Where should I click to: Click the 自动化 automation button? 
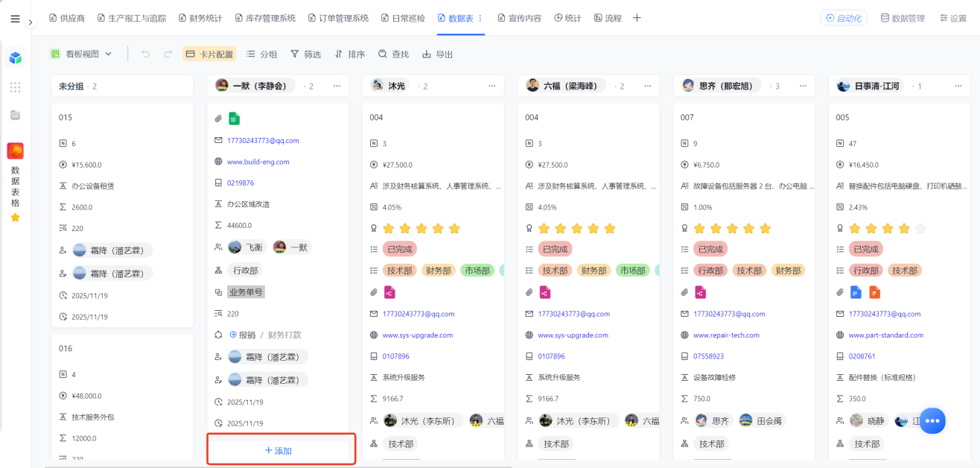tap(844, 18)
